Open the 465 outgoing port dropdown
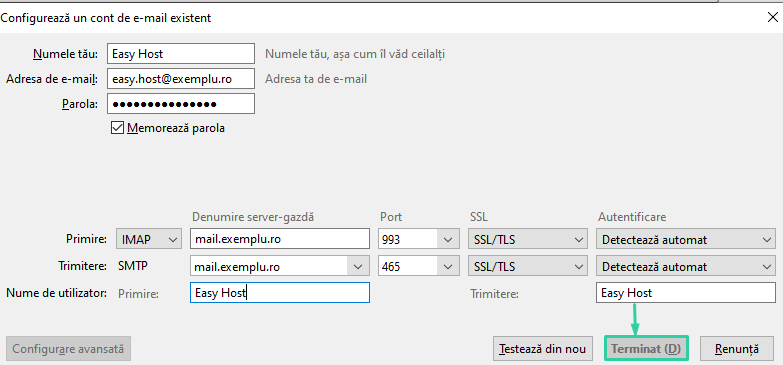Image resolution: width=783 pixels, height=365 pixels. (x=447, y=267)
